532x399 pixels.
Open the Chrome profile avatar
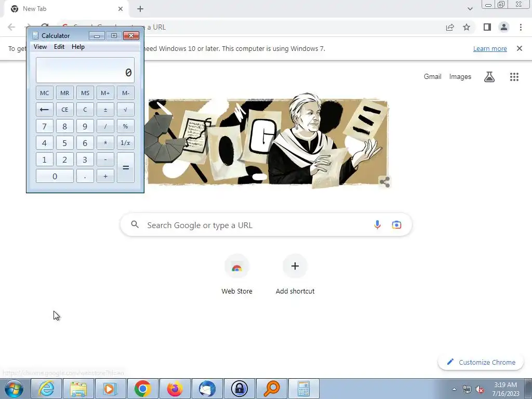pyautogui.click(x=504, y=27)
